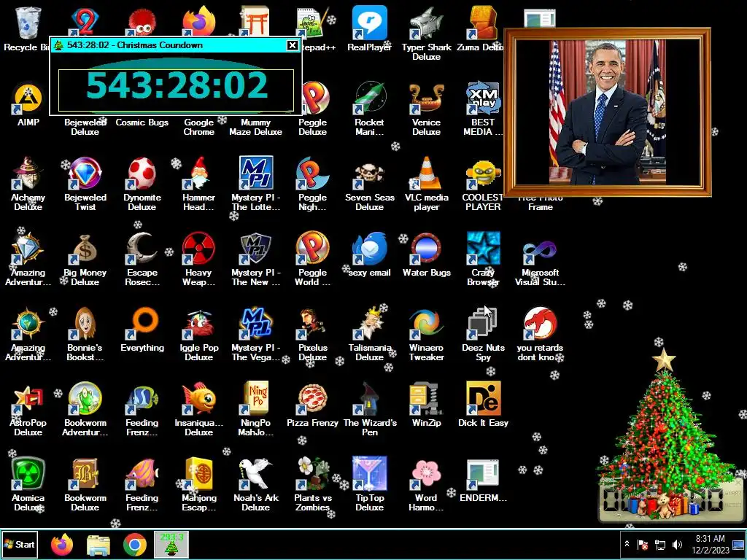Screen dimensions: 747x560
Task: Open Insaniquarium Deluxe fish icon
Action: pos(198,399)
